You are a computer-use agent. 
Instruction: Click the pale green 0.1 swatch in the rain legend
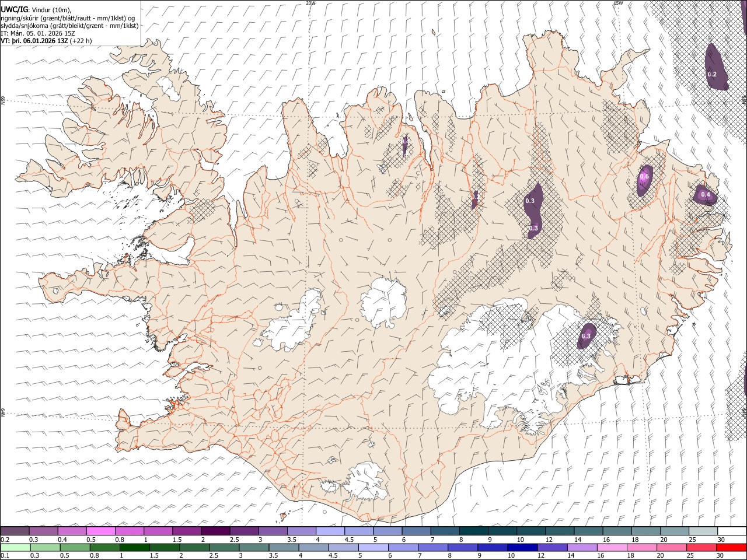(x=15, y=547)
